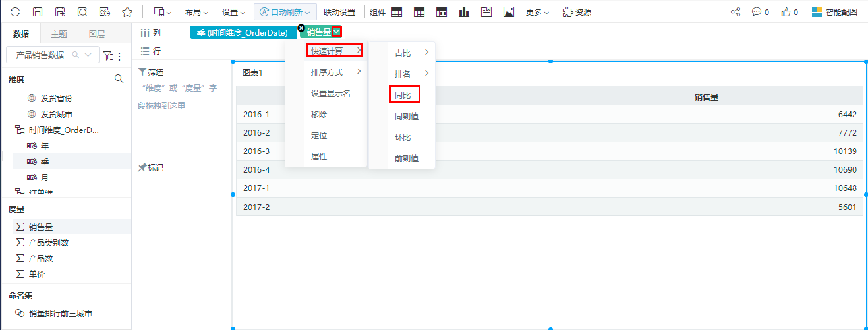Open the 销售量 pill dropdown arrow
868x330 pixels.
[x=337, y=32]
